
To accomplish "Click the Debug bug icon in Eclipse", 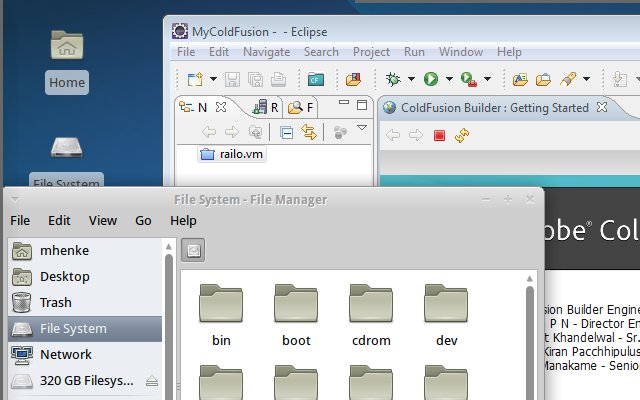I will (x=393, y=79).
